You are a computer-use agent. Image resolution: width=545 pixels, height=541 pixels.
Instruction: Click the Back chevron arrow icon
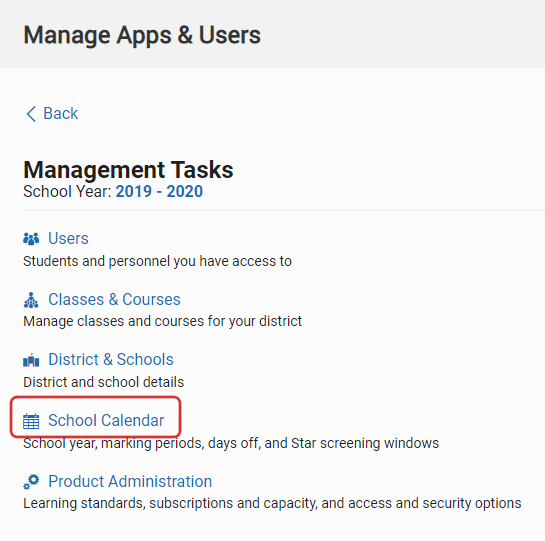(31, 114)
